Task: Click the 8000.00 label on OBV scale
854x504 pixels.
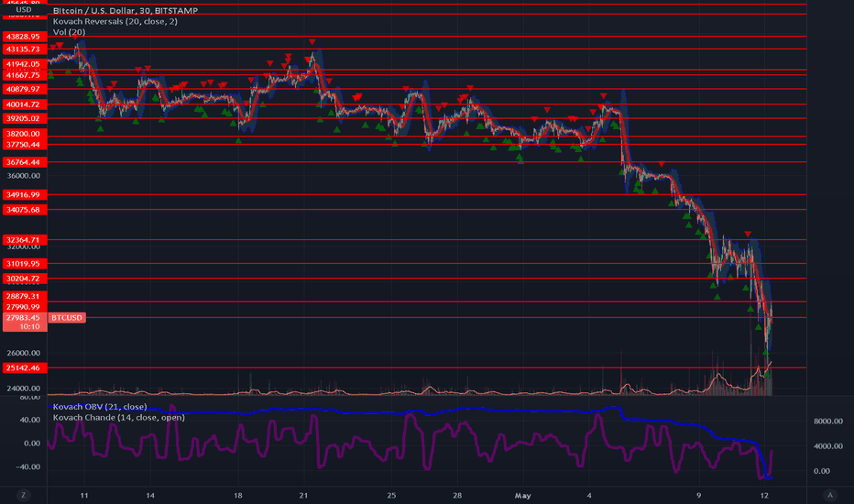Action: pyautogui.click(x=828, y=422)
